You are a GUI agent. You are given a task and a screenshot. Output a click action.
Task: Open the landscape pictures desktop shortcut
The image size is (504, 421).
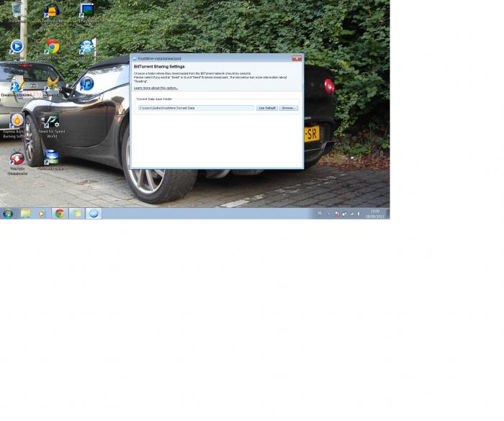(x=52, y=158)
